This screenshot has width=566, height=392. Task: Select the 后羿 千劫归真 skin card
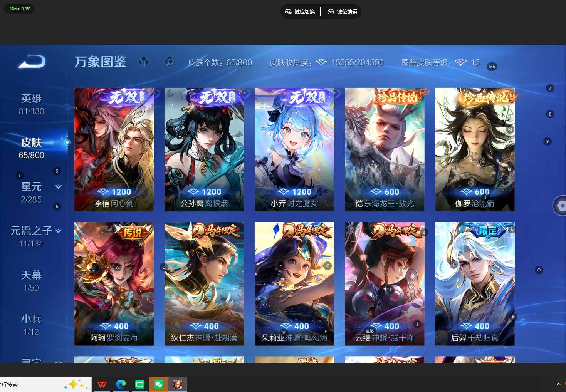[x=475, y=284]
